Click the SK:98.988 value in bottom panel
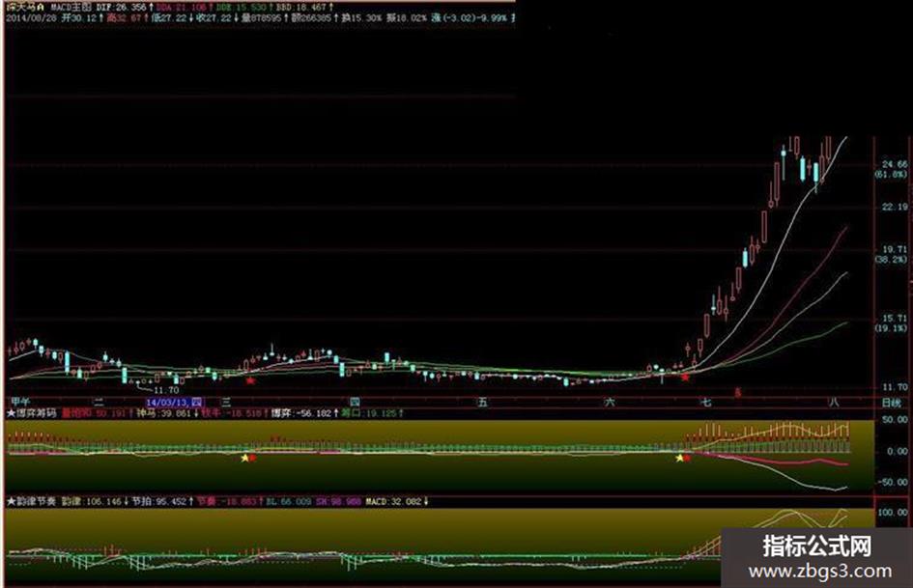Viewport: 913px width, 588px height. [x=338, y=501]
